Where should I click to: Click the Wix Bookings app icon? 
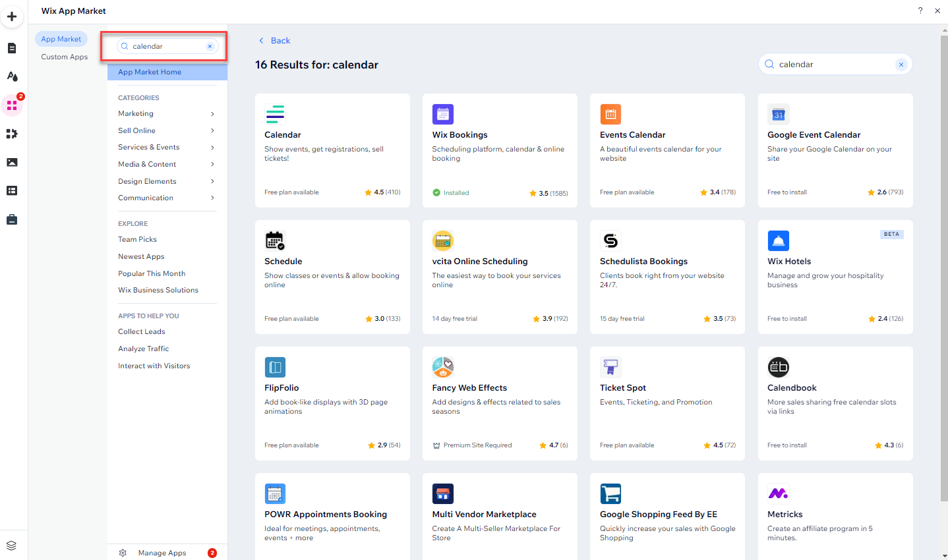(x=442, y=114)
